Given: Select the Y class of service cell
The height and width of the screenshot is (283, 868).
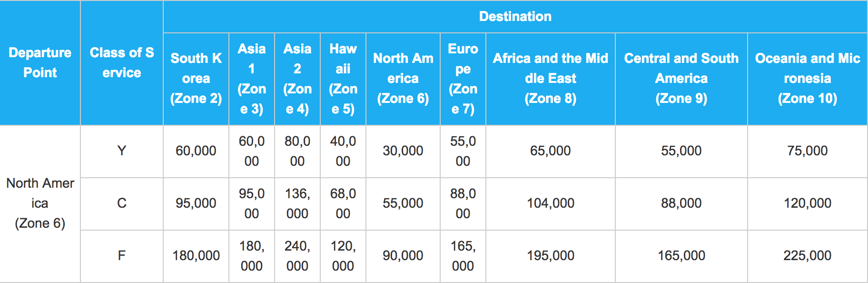Looking at the screenshot, I should pyautogui.click(x=122, y=151).
